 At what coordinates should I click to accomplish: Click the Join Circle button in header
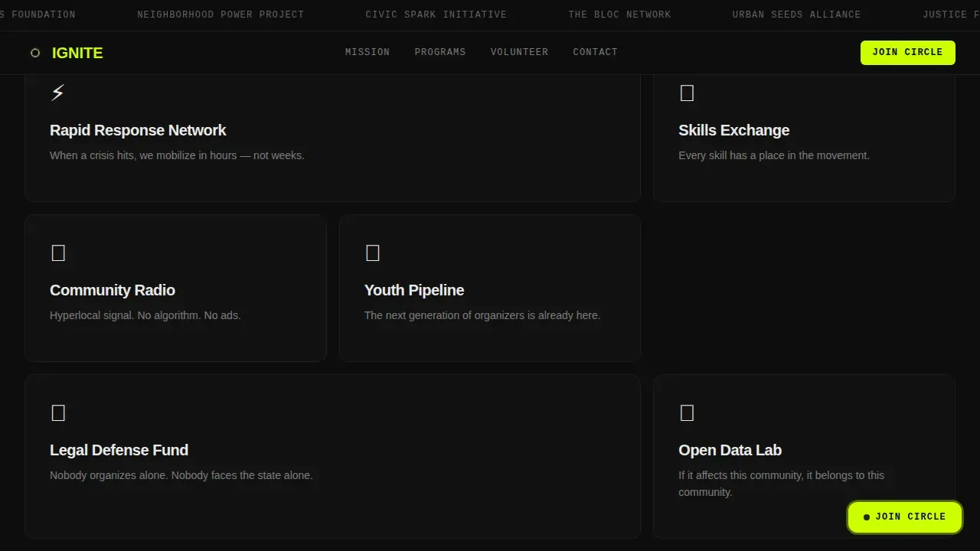(908, 53)
